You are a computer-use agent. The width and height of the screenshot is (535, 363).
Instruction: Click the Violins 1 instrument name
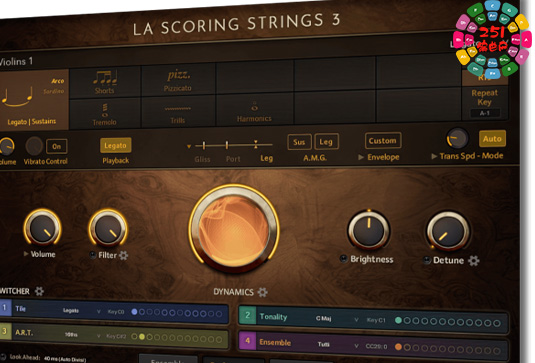point(16,61)
